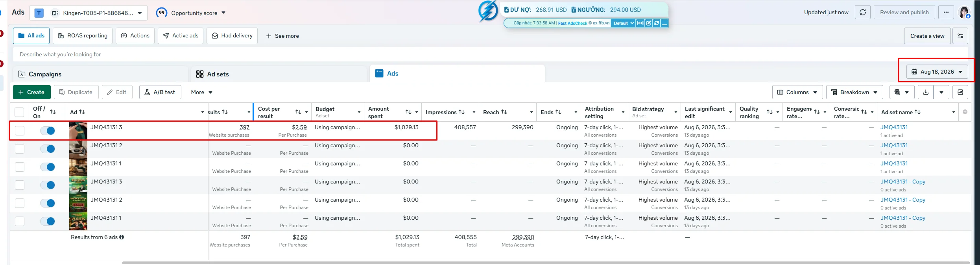Click the filter settings icon beside Create a view
Viewport: 980px width, 265px height.
(960, 36)
